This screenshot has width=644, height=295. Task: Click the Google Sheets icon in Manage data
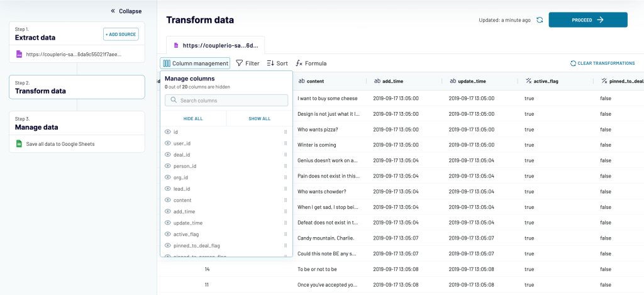pyautogui.click(x=19, y=144)
